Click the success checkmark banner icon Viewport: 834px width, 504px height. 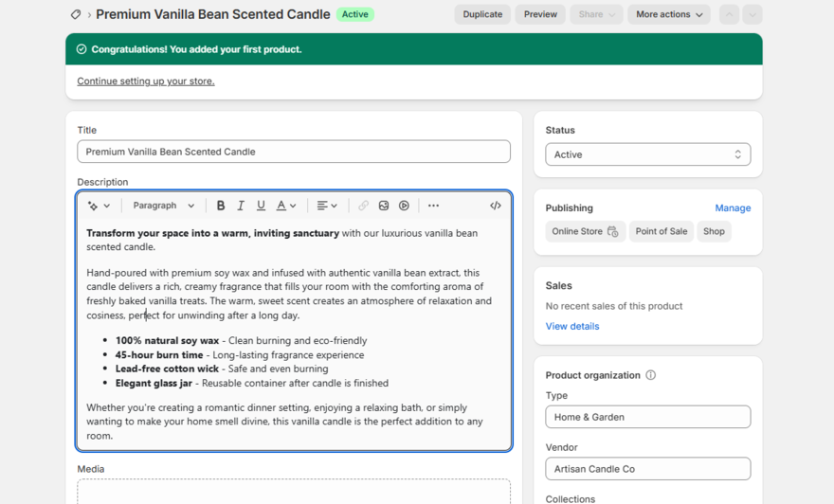click(82, 49)
